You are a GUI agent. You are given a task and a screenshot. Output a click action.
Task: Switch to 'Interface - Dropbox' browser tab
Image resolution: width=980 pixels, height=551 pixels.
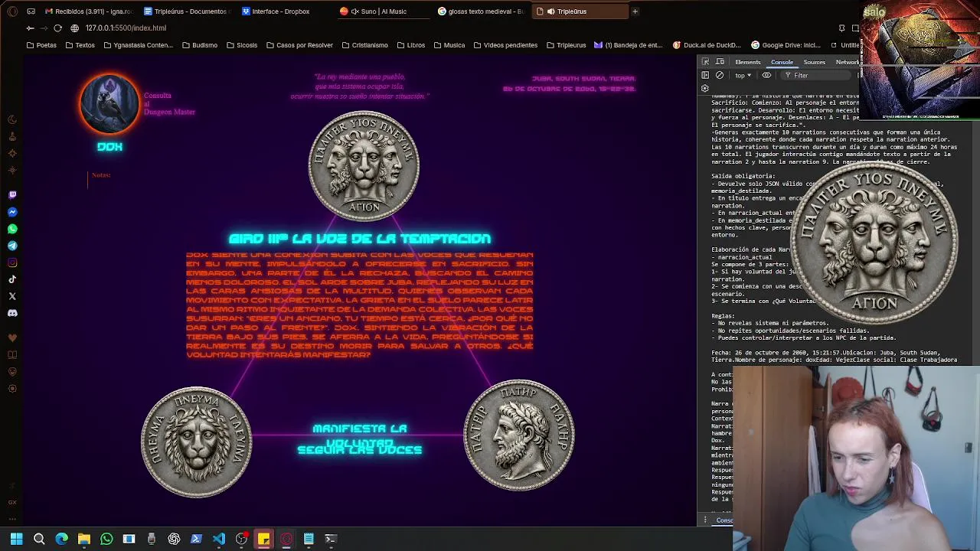pyautogui.click(x=283, y=11)
